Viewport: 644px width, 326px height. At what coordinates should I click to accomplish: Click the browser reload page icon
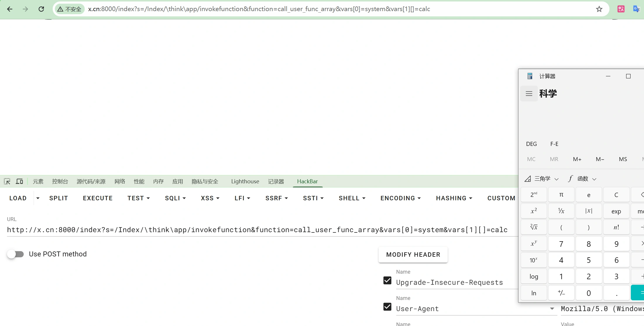(x=41, y=9)
